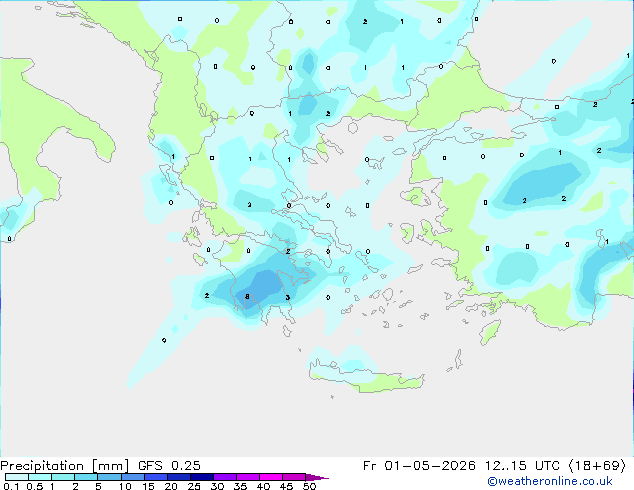
Task: Click the '25' legend scale label
Action: (x=194, y=486)
